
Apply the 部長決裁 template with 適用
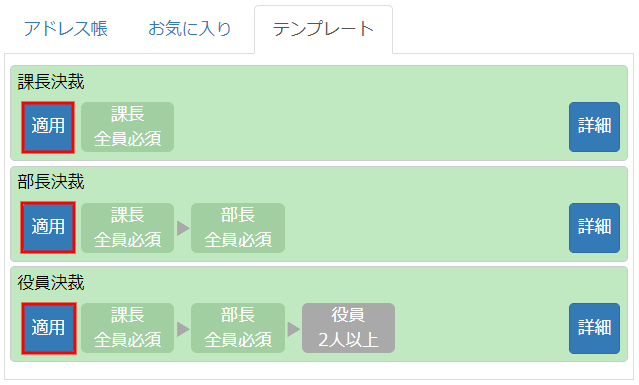click(48, 228)
